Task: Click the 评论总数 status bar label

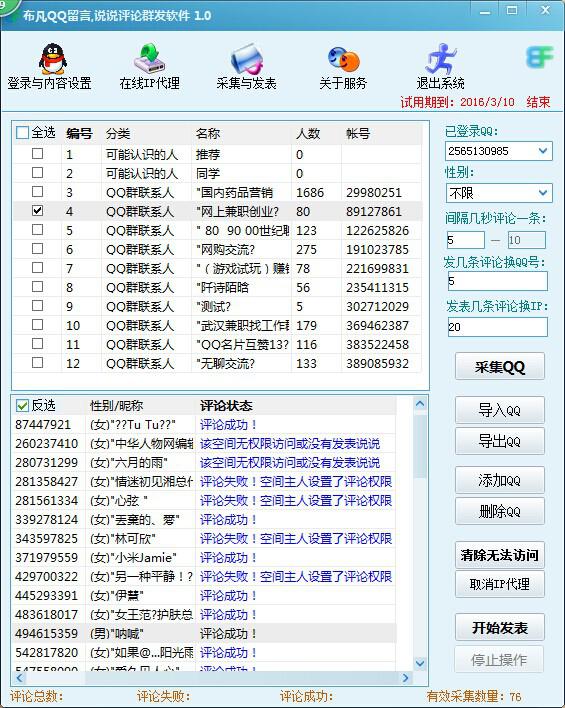Action: coord(37,696)
